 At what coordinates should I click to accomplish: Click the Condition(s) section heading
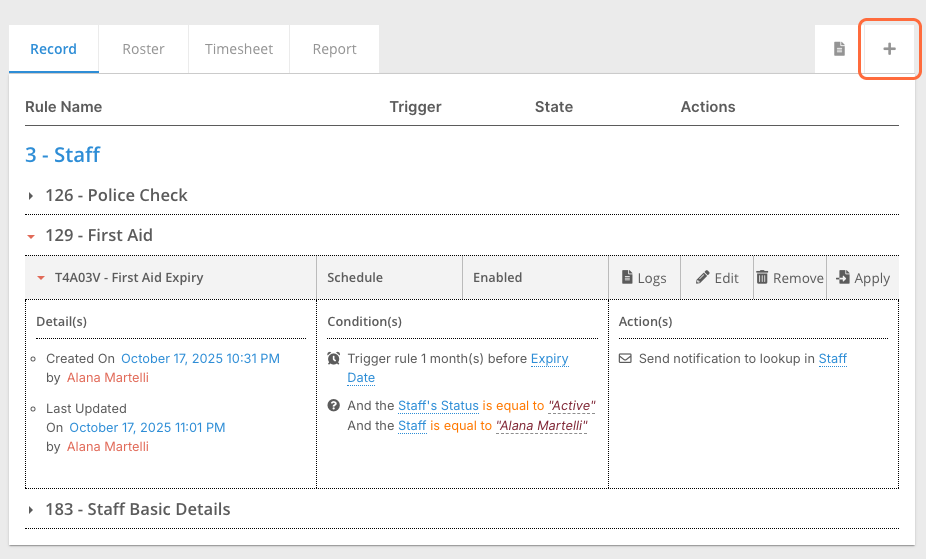[x=364, y=322]
